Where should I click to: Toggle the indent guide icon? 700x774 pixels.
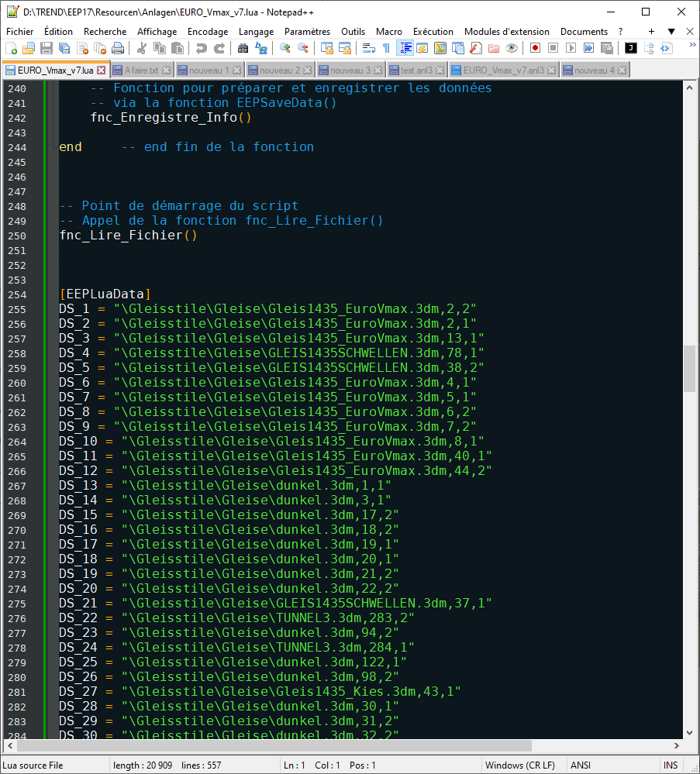[405, 48]
